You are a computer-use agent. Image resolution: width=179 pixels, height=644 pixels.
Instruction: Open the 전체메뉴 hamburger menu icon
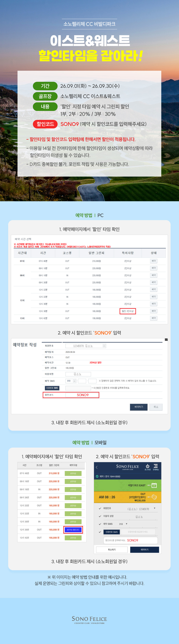[156, 466]
